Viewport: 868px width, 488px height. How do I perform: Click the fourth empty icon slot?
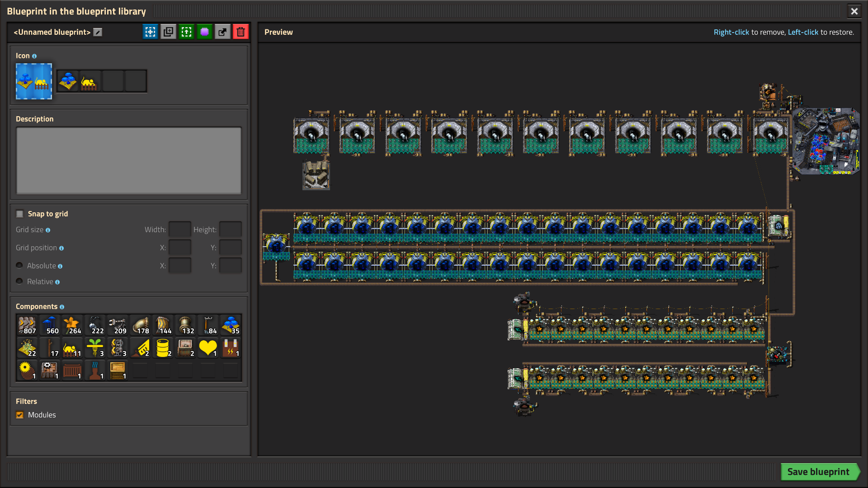pyautogui.click(x=136, y=81)
